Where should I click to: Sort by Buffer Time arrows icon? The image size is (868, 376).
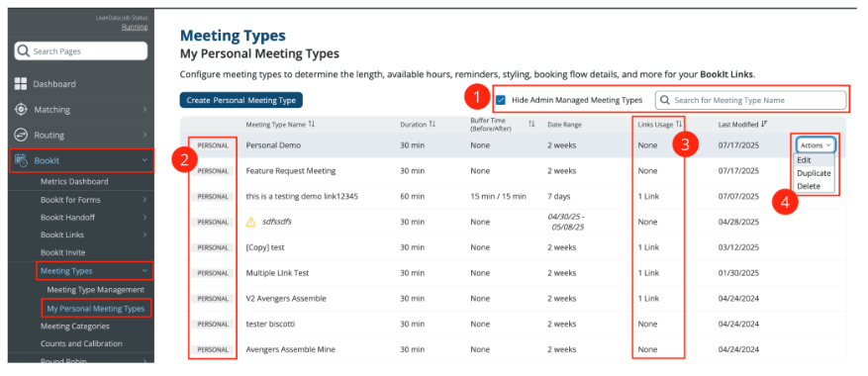coord(531,125)
